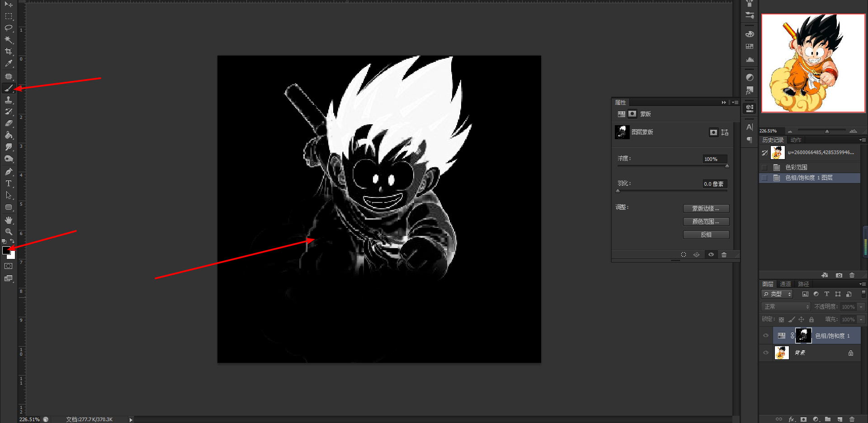The image size is (868, 423).
Task: Click the 蒙版边缘... button
Action: (706, 209)
